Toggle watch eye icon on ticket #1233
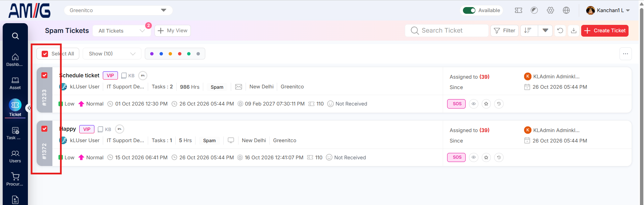The image size is (644, 205). [474, 104]
